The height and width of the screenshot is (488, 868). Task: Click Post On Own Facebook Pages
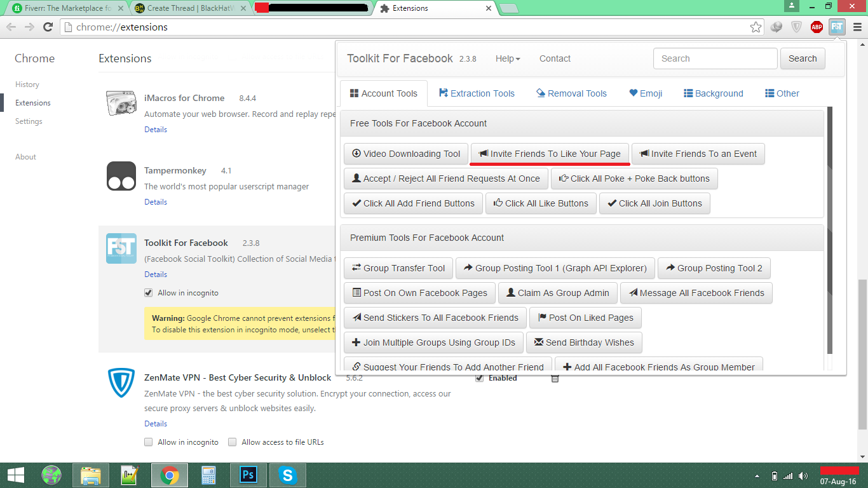point(420,293)
